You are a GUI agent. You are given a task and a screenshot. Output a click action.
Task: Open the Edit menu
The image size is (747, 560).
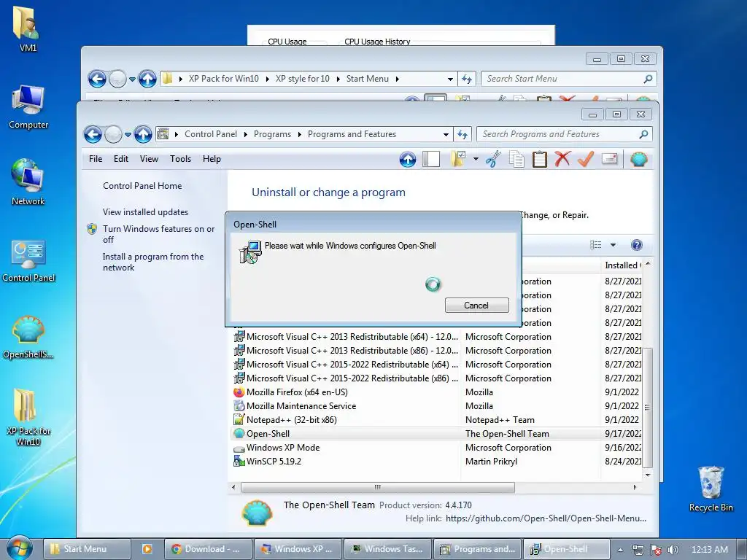(x=121, y=159)
